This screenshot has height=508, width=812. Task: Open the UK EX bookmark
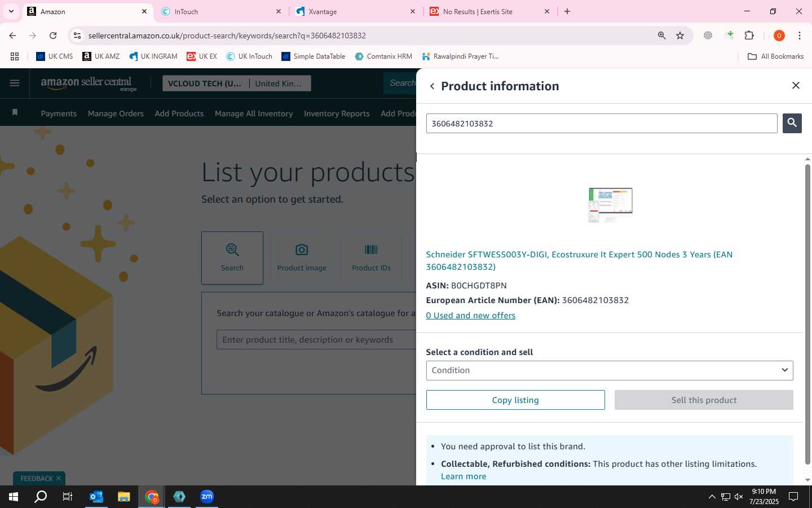[202, 56]
